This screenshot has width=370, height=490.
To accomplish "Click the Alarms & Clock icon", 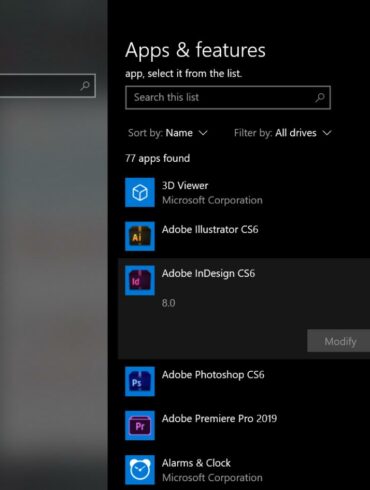I will point(140,469).
